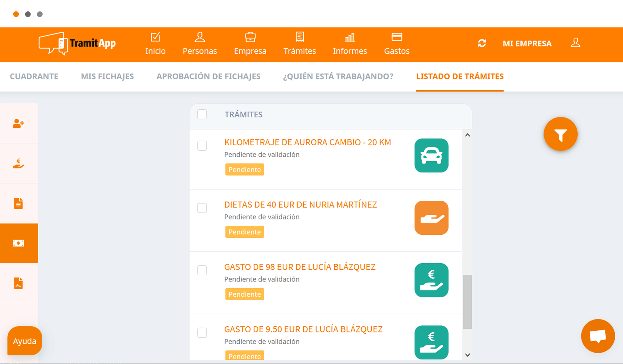Image resolution: width=623 pixels, height=364 pixels.
Task: Click the euro icon for 9.50 EUR gasto
Action: 431,342
